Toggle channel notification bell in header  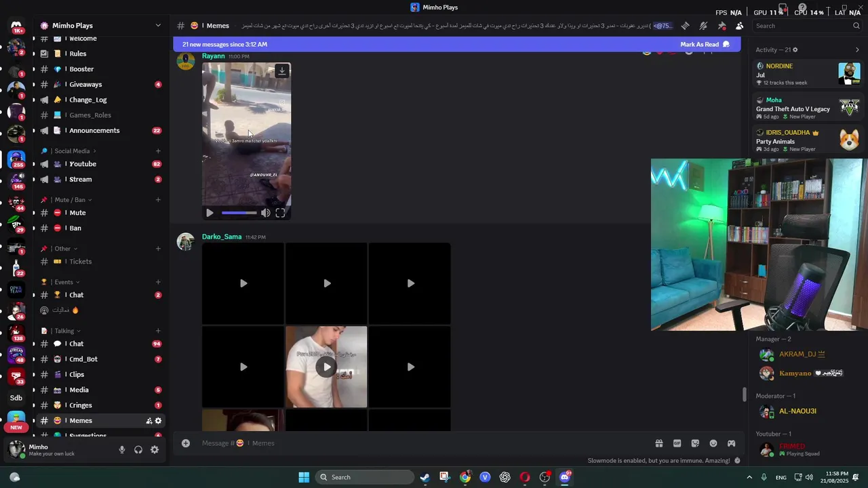coord(703,26)
